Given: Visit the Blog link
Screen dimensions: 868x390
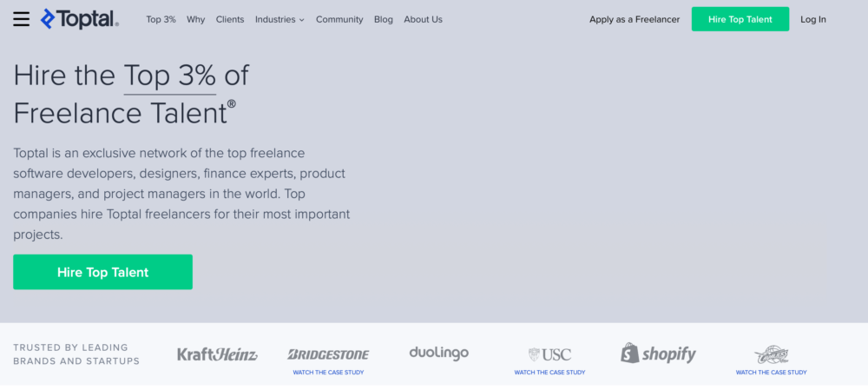Looking at the screenshot, I should [x=383, y=19].
